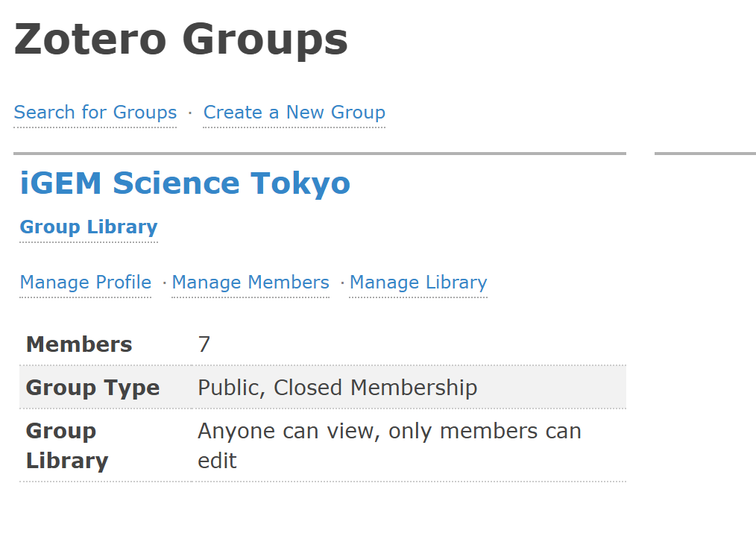The image size is (756, 533).
Task: Select the member count value 7
Action: coord(204,344)
